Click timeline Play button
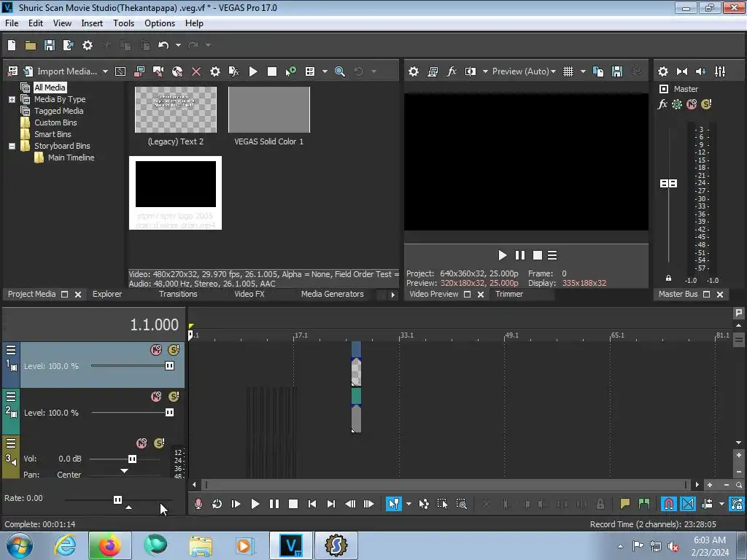 click(x=255, y=504)
